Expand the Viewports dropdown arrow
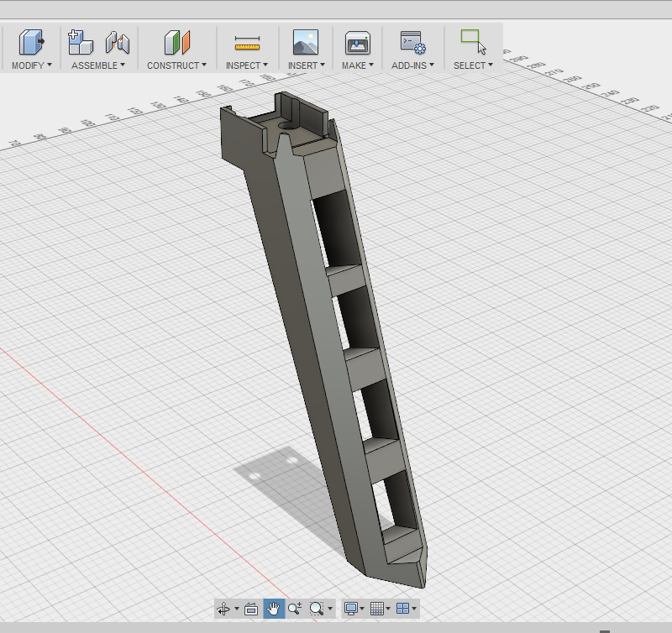 click(x=414, y=609)
